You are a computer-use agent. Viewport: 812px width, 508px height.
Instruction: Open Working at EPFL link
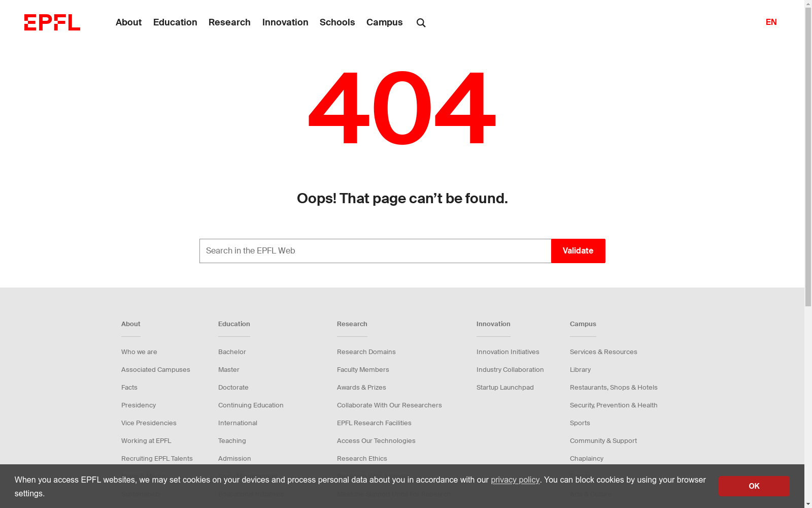[x=146, y=441]
